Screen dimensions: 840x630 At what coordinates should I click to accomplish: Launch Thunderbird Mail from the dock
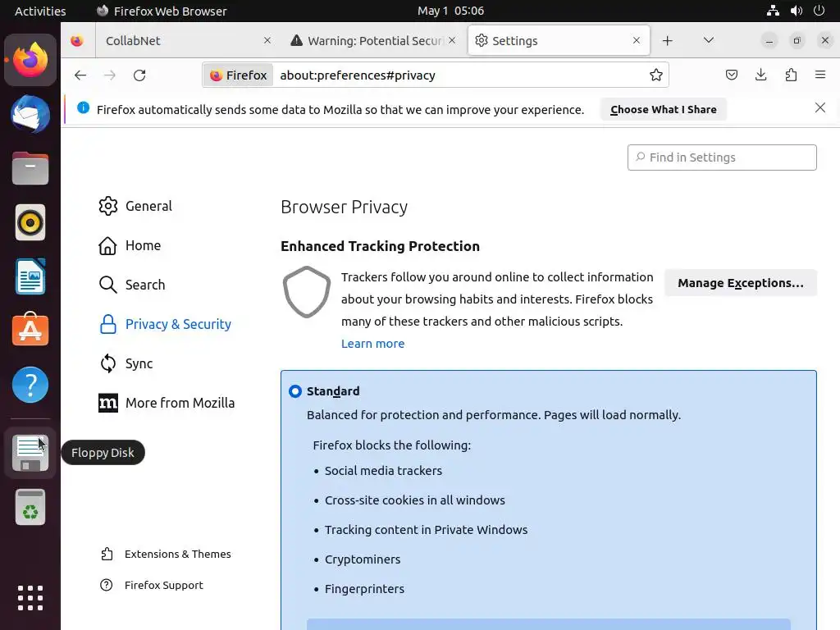[30, 114]
